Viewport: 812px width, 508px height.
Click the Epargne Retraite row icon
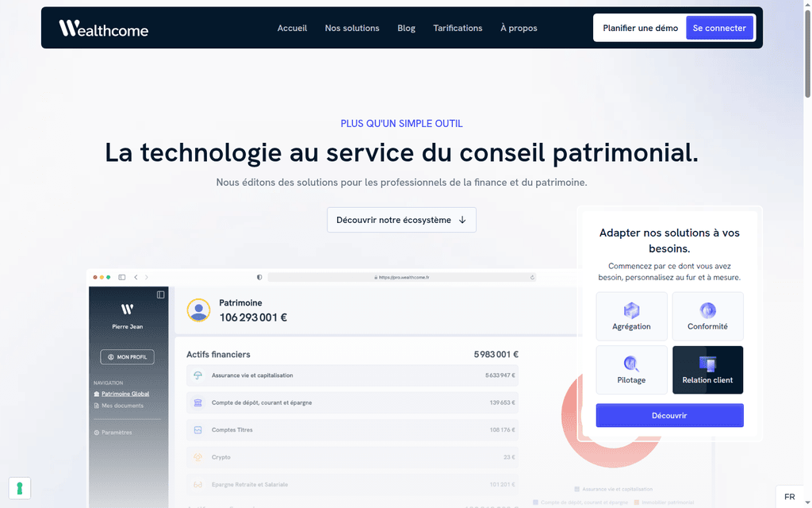(197, 485)
